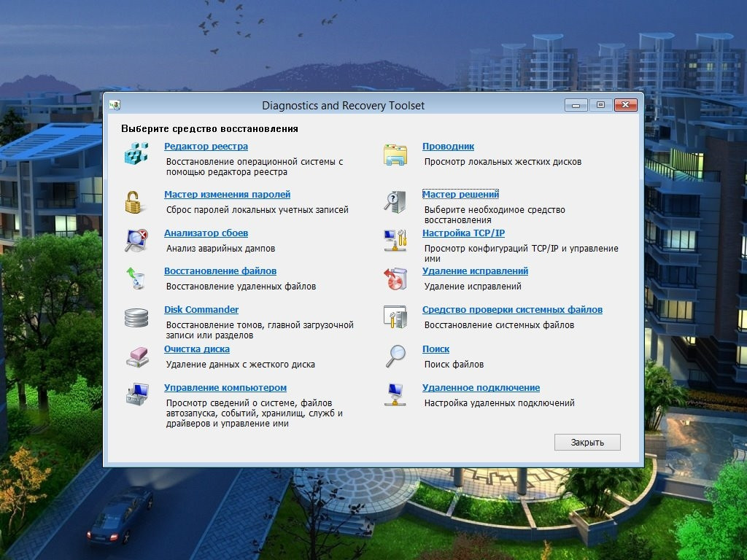The image size is (747, 560).
Task: Open the Проводник link
Action: 448,146
